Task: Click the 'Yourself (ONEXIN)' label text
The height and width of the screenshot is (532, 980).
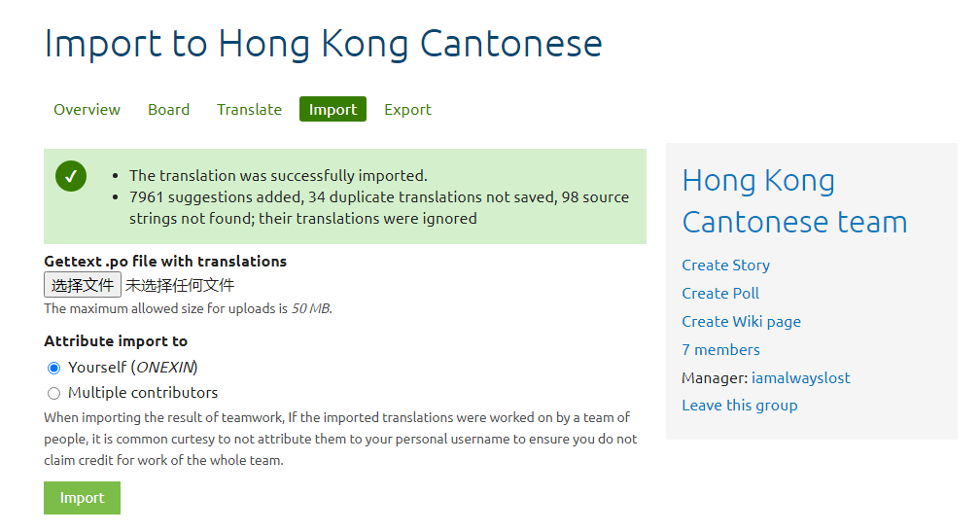Action: (132, 368)
